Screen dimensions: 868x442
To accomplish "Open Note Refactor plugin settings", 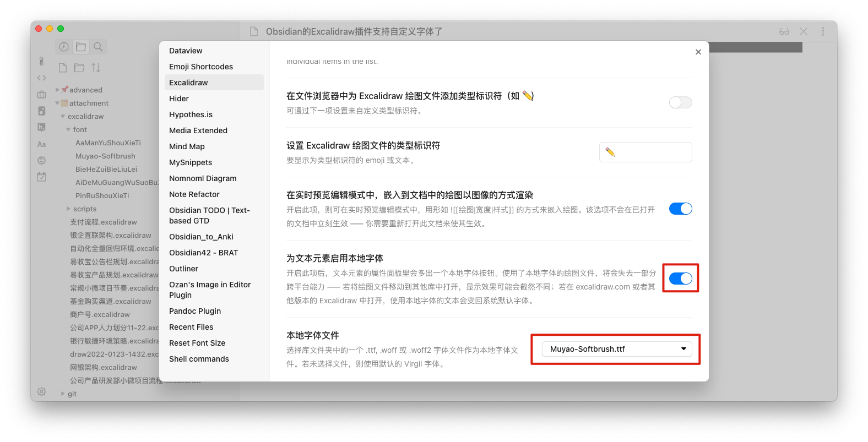I will 214,194.
